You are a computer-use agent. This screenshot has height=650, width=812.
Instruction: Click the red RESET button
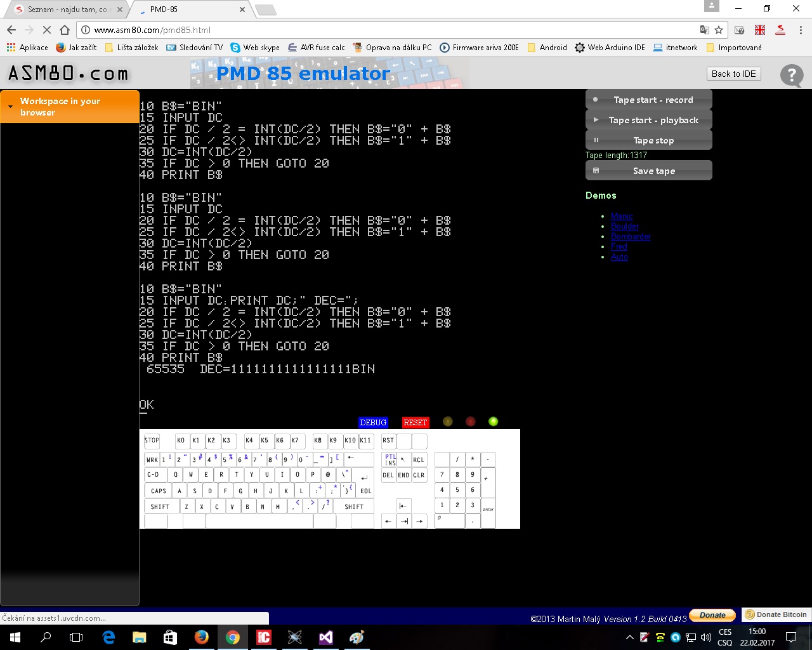click(416, 423)
